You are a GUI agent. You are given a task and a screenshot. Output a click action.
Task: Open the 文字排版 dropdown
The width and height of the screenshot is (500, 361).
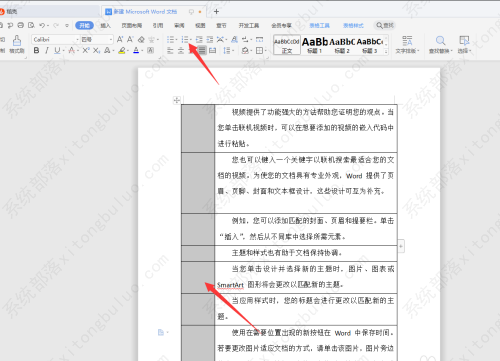pos(407,45)
